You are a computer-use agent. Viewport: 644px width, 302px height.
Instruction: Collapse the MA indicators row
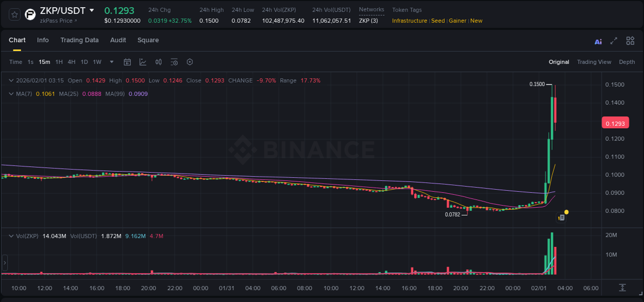(10, 94)
